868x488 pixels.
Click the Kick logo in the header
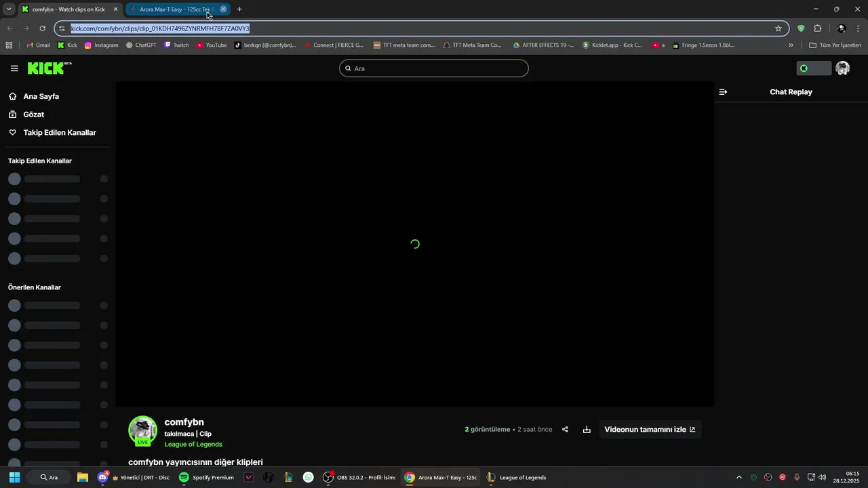(x=49, y=68)
